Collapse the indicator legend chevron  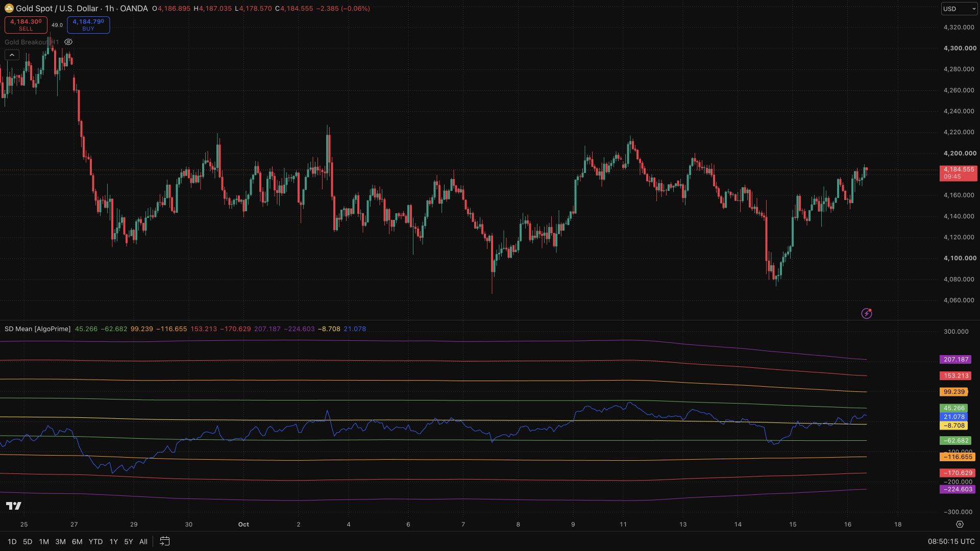pos(12,55)
